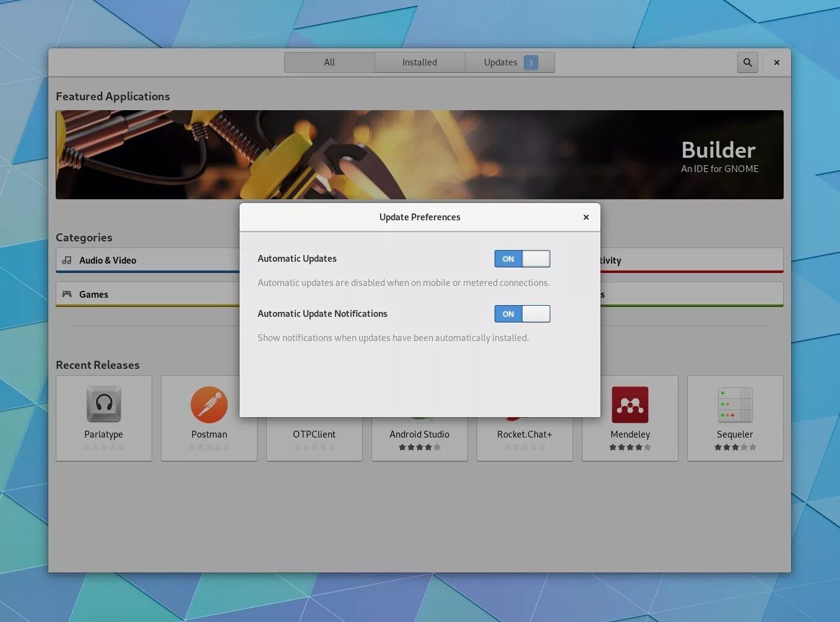Click the Featured Applications heading
840x622 pixels.
click(x=113, y=97)
